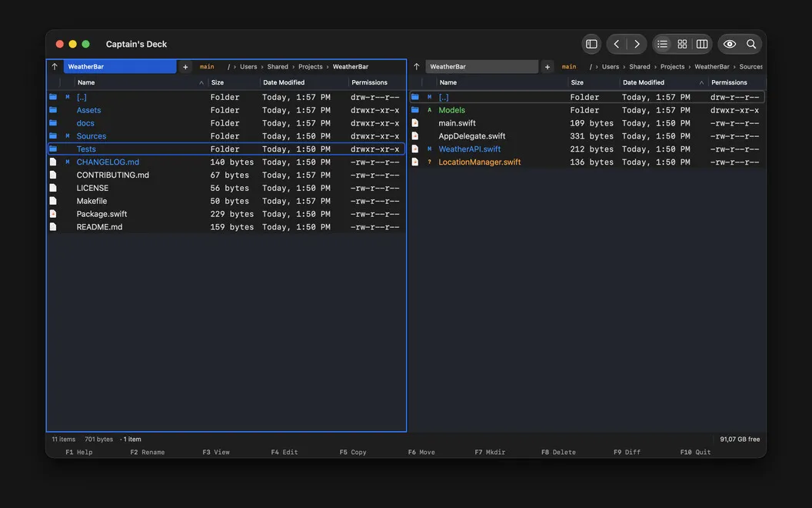812x508 pixels.
Task: Open Users breadcrumb in left pane
Action: tap(248, 66)
